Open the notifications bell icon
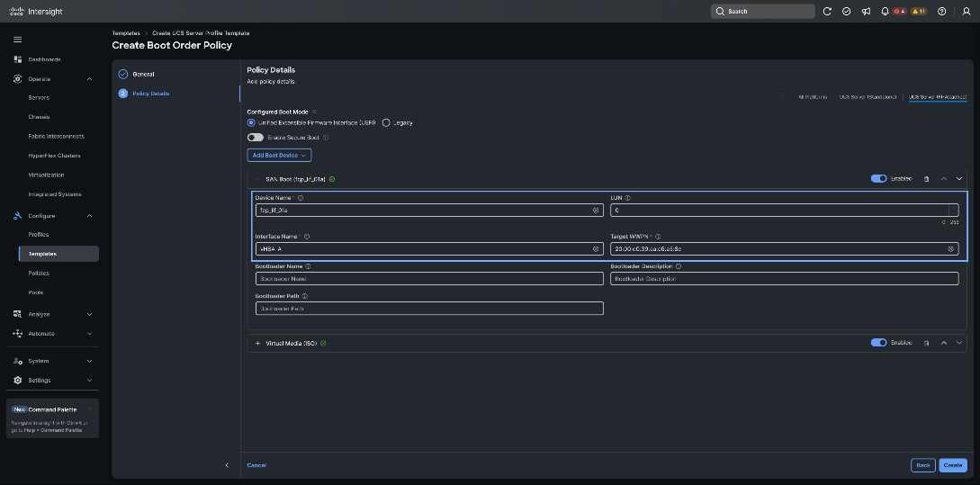Screen dimensions: 980x485 pyautogui.click(x=885, y=12)
